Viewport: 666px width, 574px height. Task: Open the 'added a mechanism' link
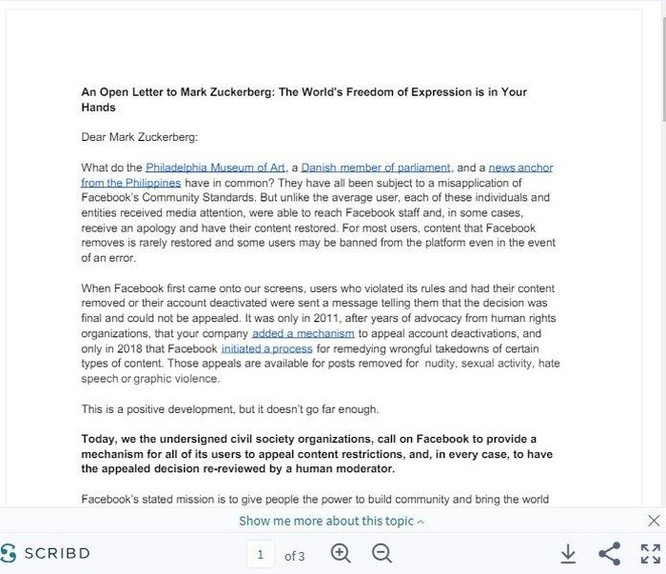click(303, 334)
